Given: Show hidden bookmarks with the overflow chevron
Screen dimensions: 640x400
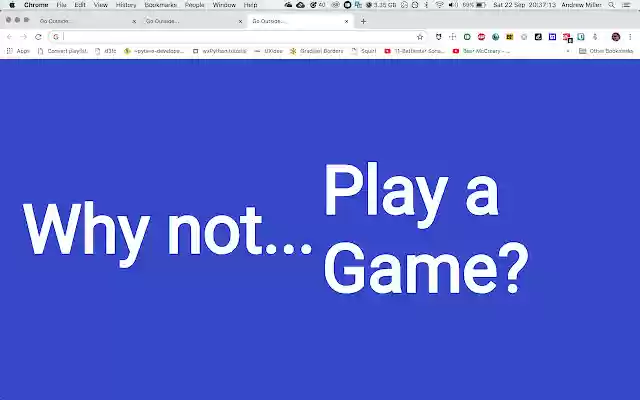Looking at the screenshot, I should pyautogui.click(x=568, y=51).
